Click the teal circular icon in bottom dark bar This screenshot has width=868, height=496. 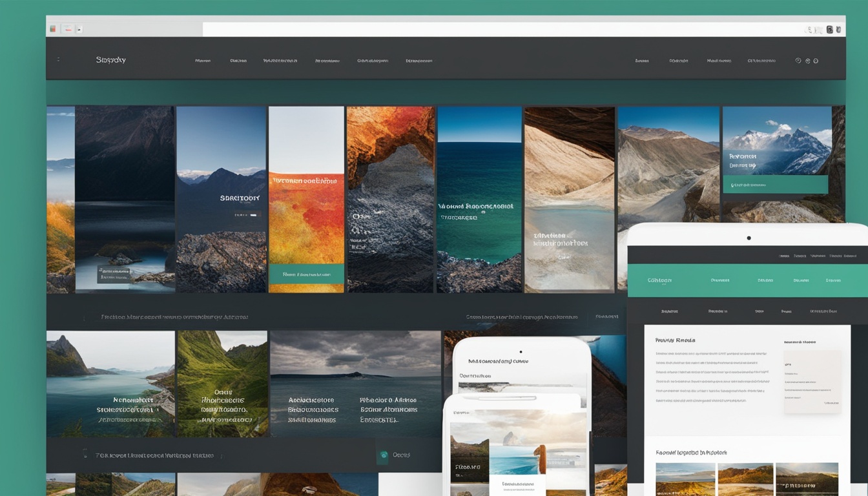click(383, 455)
